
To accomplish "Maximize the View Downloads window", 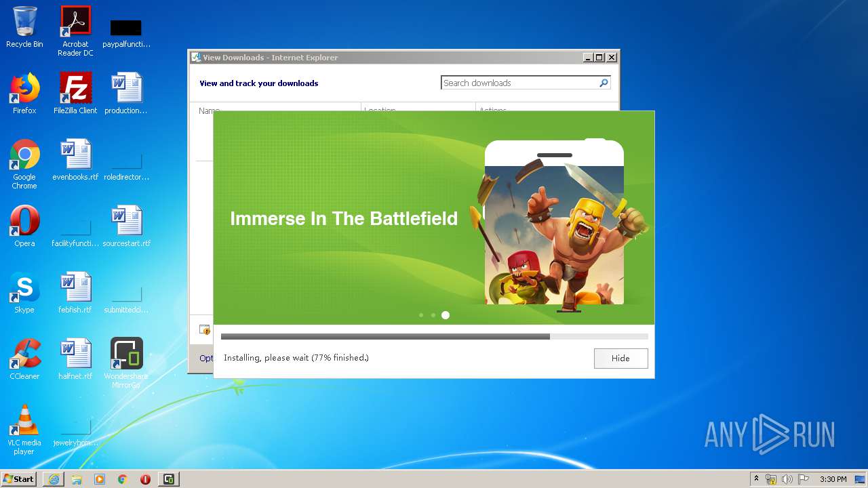I will [x=599, y=58].
